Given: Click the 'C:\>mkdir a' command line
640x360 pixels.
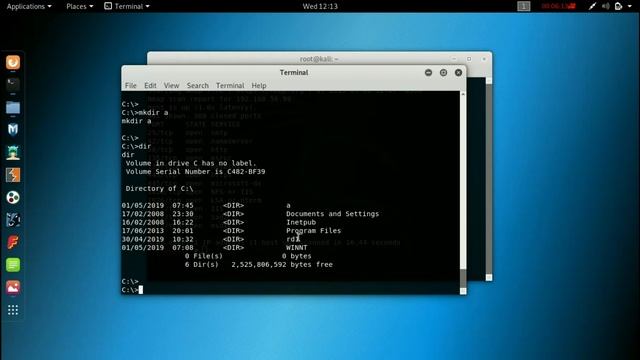Looking at the screenshot, I should [x=144, y=113].
